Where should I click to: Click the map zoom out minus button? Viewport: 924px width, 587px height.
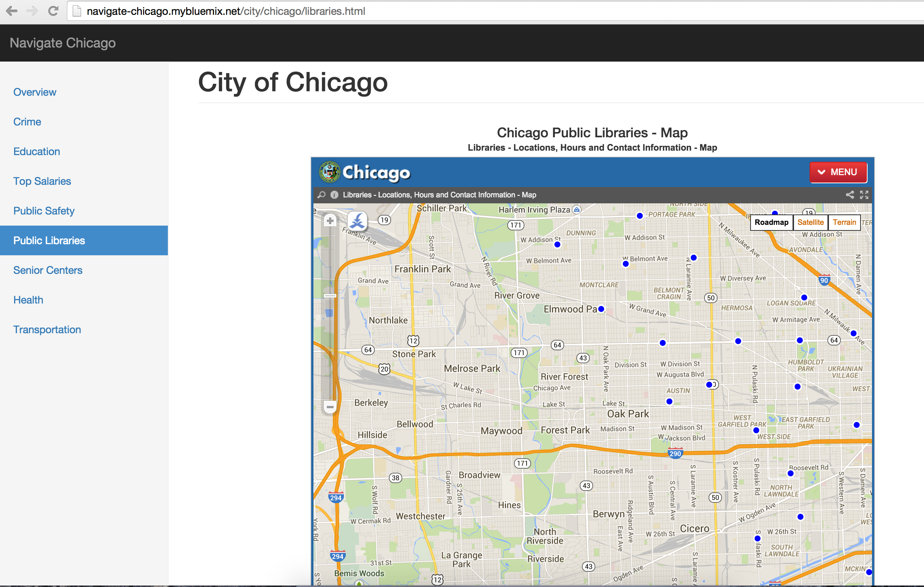pyautogui.click(x=330, y=406)
